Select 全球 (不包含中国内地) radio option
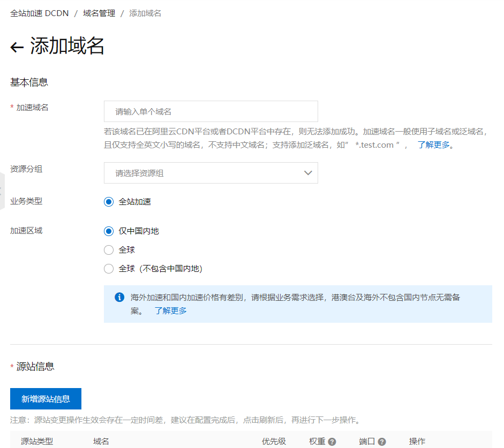 pyautogui.click(x=109, y=269)
